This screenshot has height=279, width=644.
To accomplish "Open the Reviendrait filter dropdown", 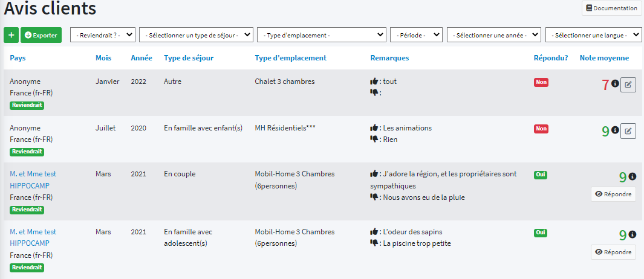I will point(103,35).
